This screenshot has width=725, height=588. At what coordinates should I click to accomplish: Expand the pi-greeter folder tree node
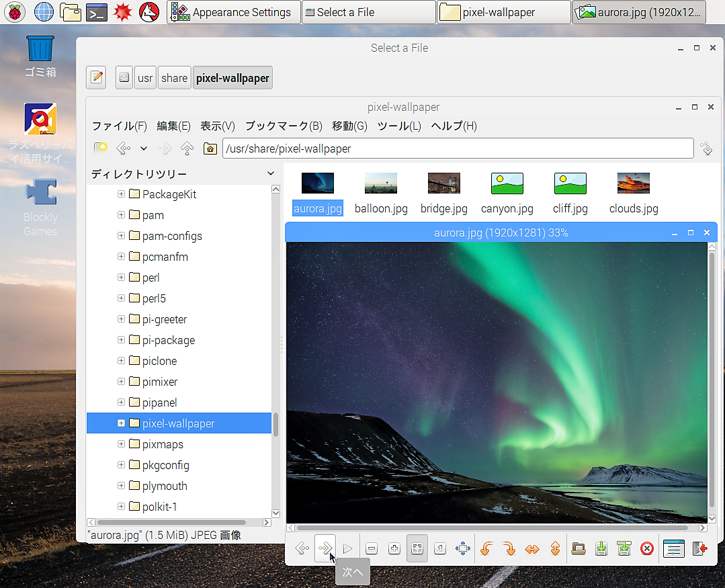tap(121, 319)
